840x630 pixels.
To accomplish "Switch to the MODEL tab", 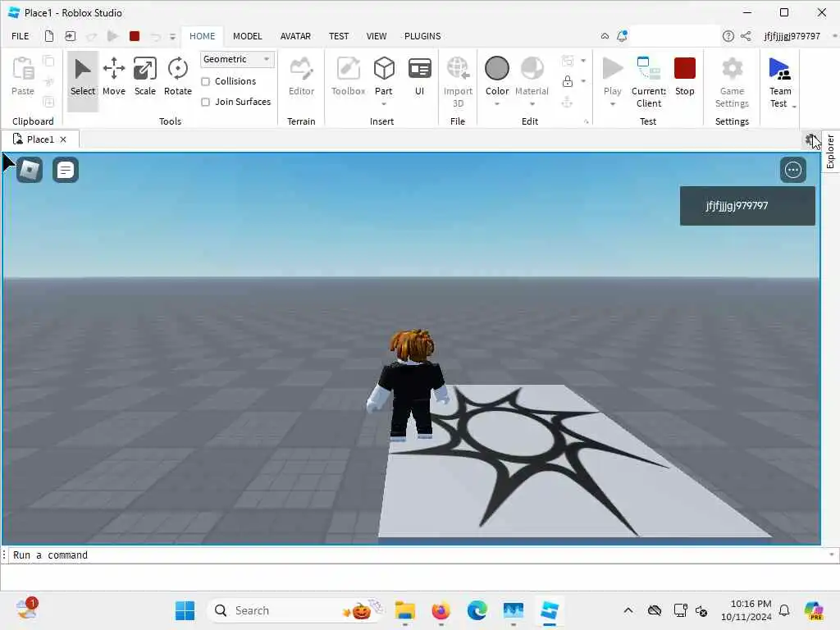I will 248,36.
